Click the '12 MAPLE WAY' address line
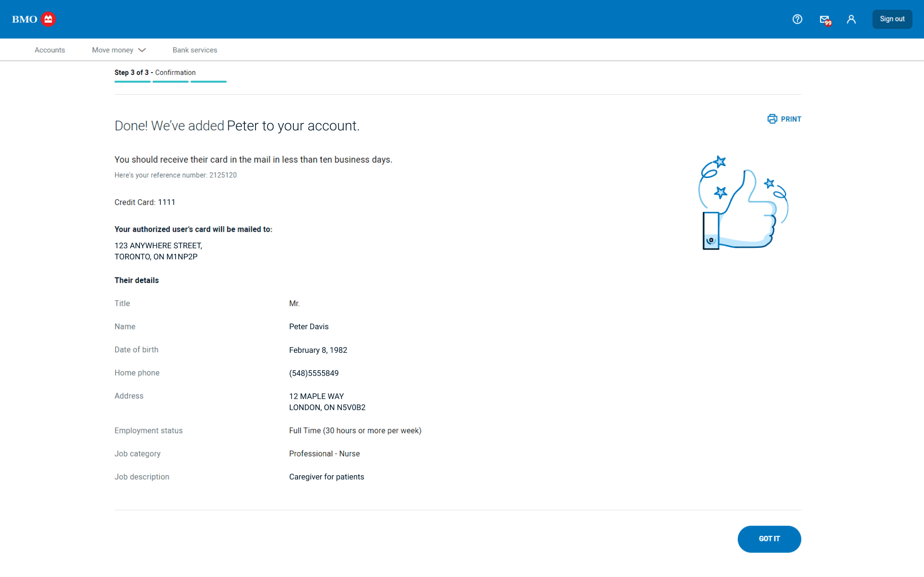The image size is (924, 577). (x=316, y=396)
